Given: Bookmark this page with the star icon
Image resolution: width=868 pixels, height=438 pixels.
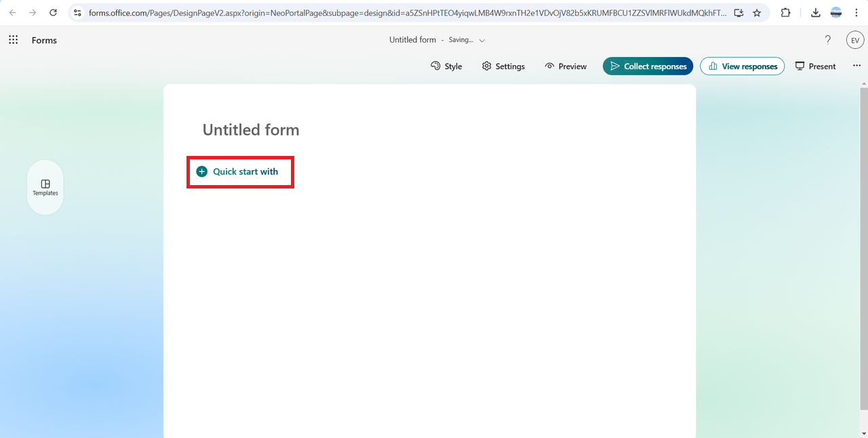Looking at the screenshot, I should click(x=757, y=13).
